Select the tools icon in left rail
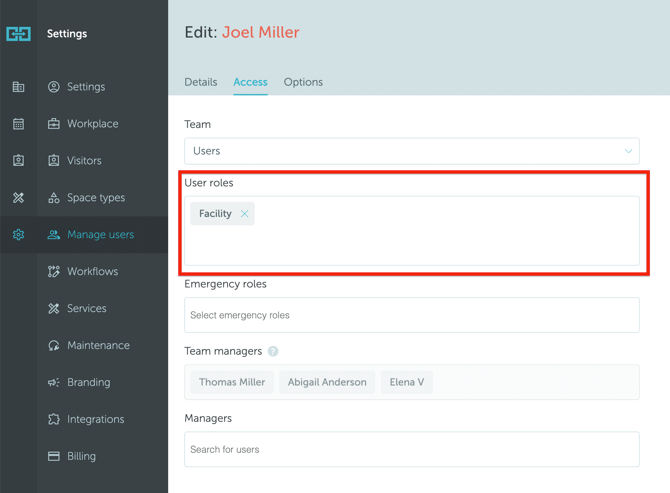This screenshot has height=493, width=670. 18,198
